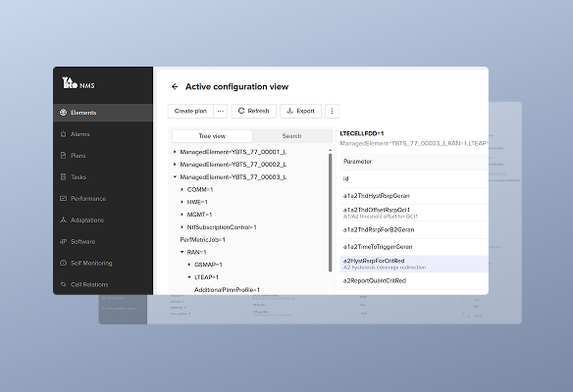Click the Plans document icon

(63, 156)
